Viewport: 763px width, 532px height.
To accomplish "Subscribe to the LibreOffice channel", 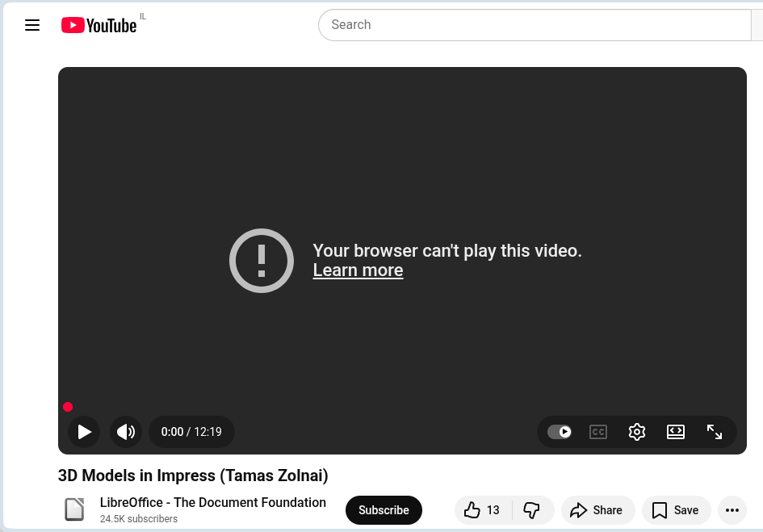I will 384,510.
